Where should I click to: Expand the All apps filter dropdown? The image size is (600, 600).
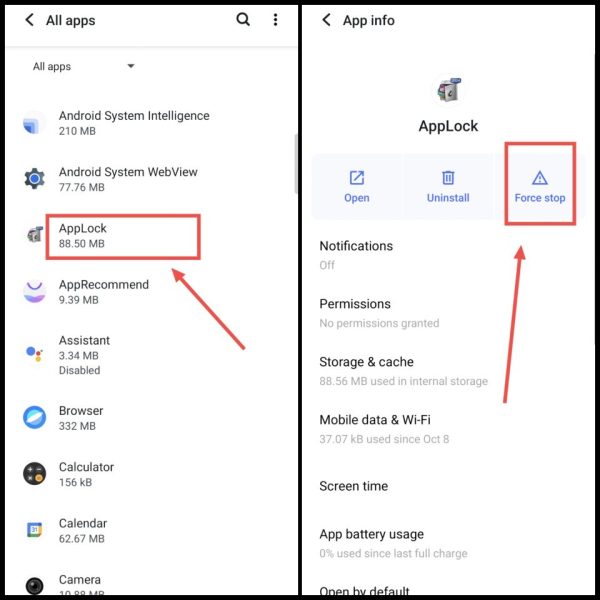point(83,66)
